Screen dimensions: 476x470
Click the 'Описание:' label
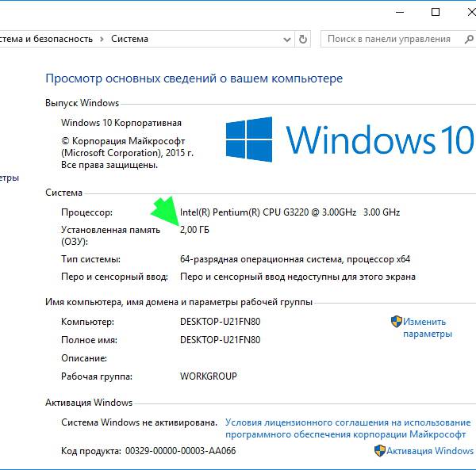pos(84,358)
